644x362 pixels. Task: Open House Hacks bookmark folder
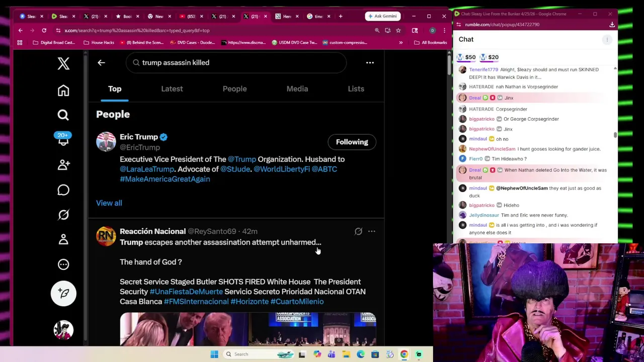pos(99,42)
